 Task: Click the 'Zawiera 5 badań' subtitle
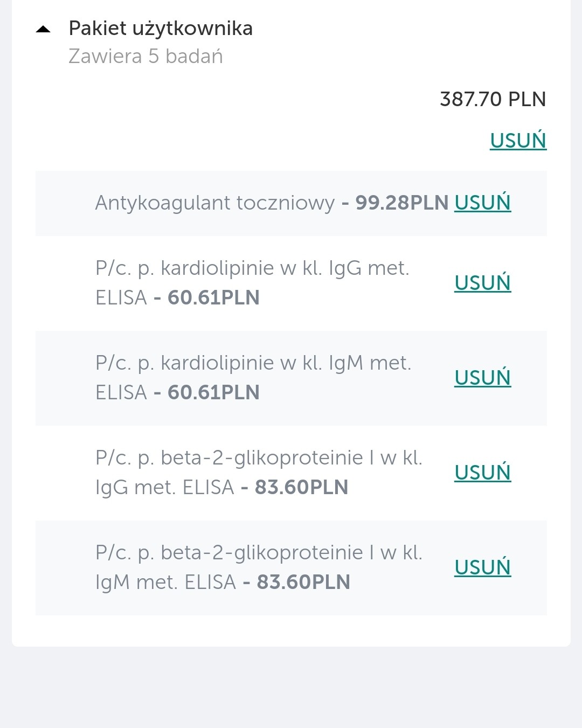click(145, 57)
